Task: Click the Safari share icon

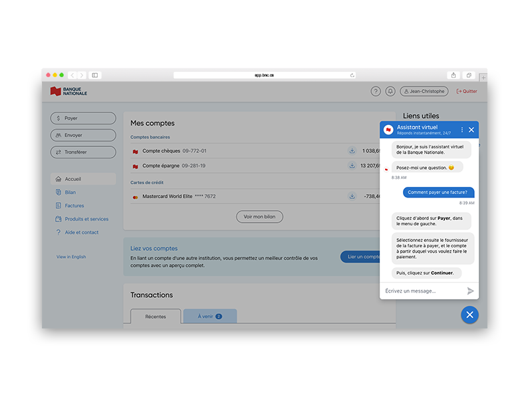Action: (x=454, y=75)
